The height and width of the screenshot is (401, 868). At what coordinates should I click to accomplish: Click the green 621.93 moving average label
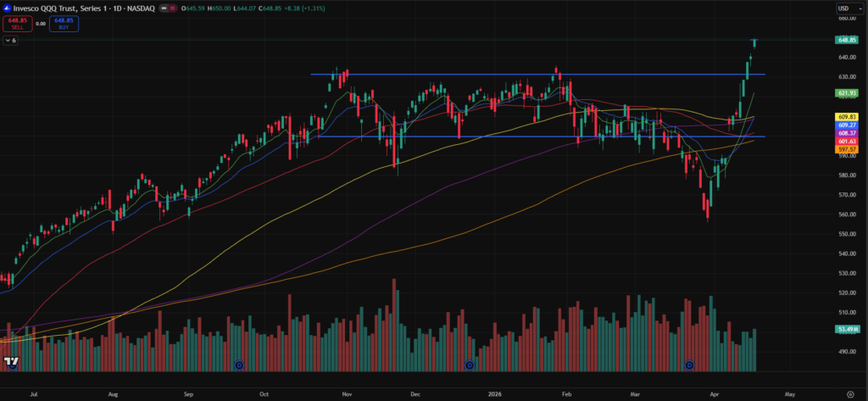(847, 92)
